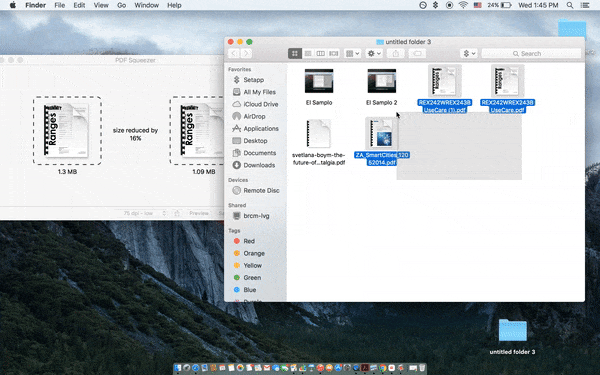The height and width of the screenshot is (375, 600).
Task: Open the item arrangement dropdown in Finder toolbar
Action: click(x=352, y=54)
